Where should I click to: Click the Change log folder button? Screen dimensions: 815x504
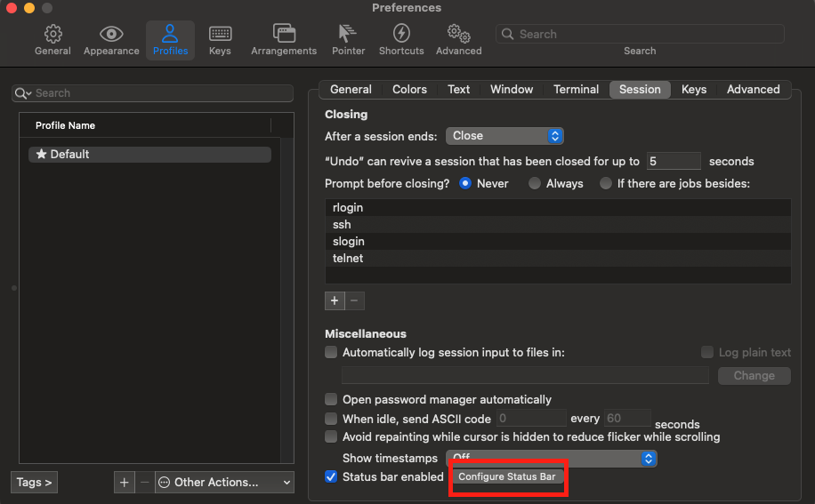click(x=754, y=375)
